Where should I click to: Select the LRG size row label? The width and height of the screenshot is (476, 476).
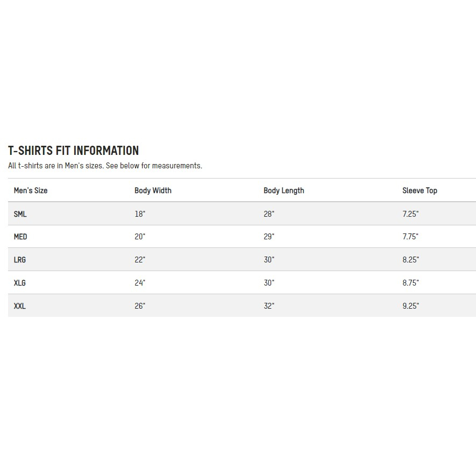click(20, 260)
